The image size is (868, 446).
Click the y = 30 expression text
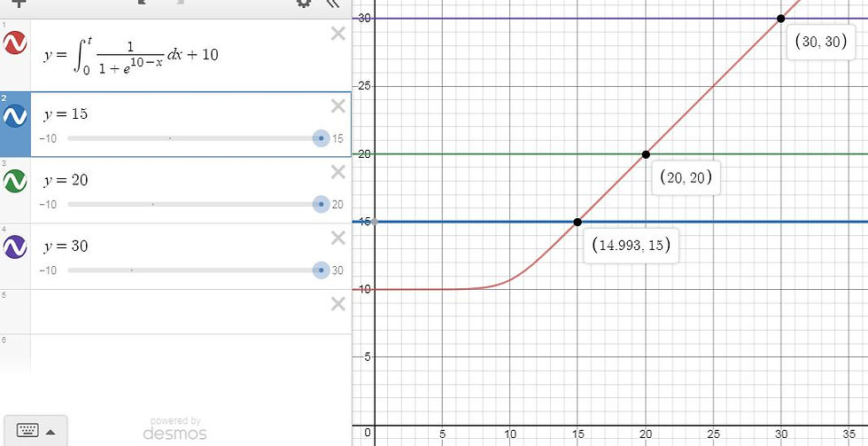tap(66, 246)
